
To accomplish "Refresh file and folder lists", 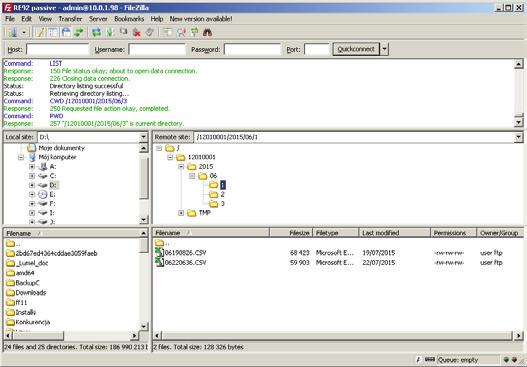I will click(x=96, y=32).
